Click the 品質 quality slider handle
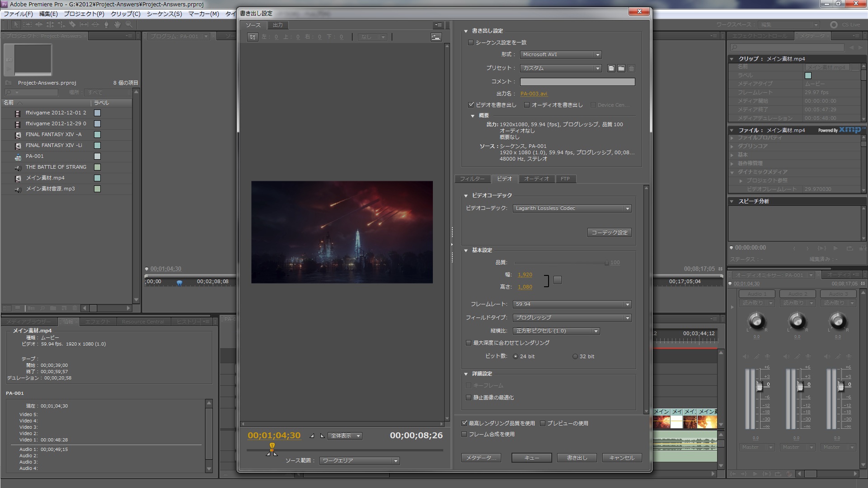Viewport: 868px width, 488px height. click(x=606, y=263)
